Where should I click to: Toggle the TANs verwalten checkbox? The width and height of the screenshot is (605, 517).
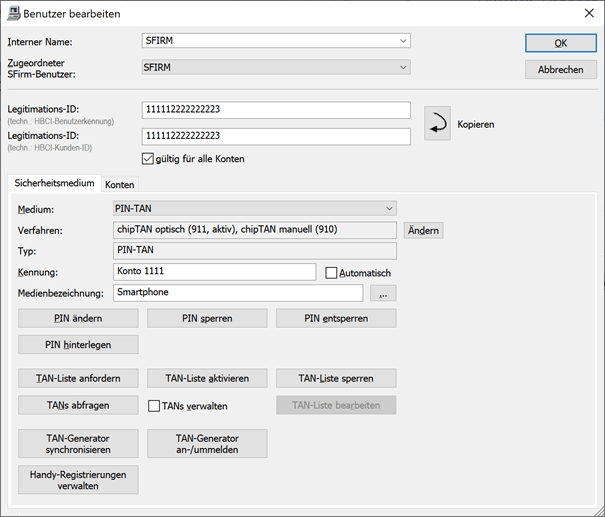(x=154, y=406)
